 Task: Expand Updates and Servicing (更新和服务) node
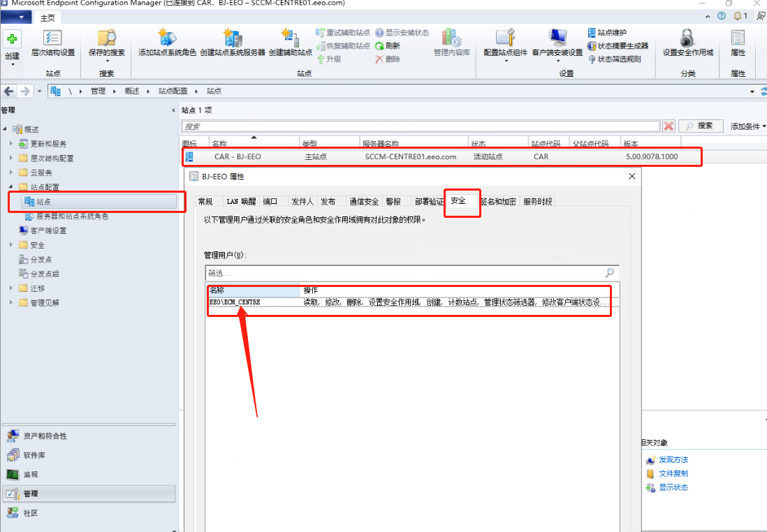point(10,144)
